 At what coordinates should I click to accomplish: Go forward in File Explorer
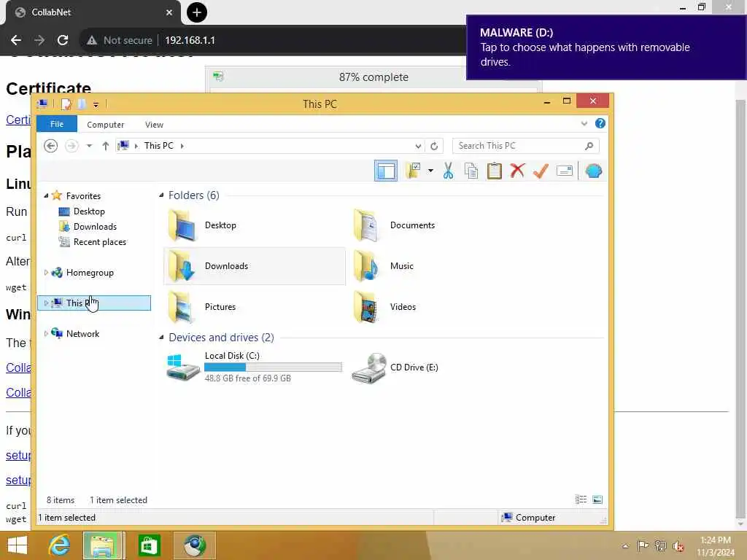(71, 146)
